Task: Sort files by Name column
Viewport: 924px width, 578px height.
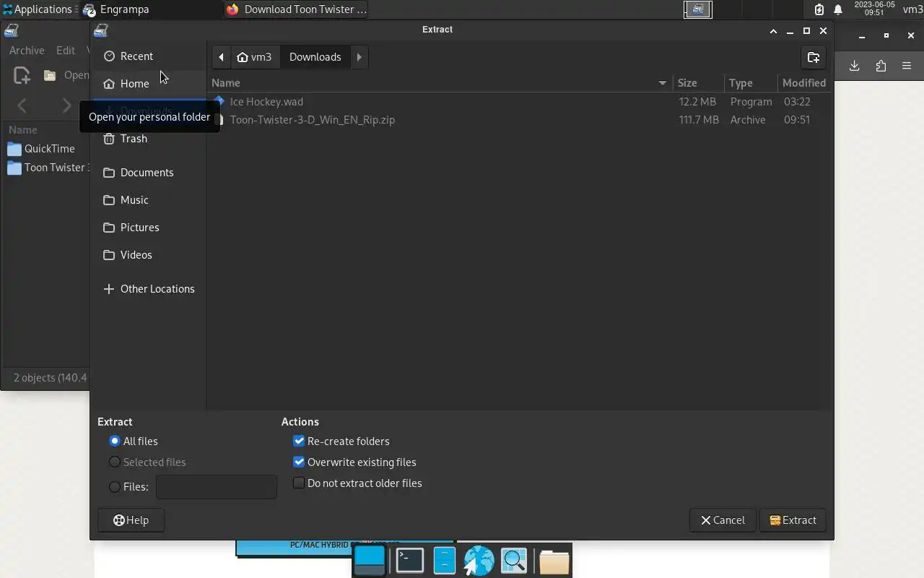Action: click(440, 83)
